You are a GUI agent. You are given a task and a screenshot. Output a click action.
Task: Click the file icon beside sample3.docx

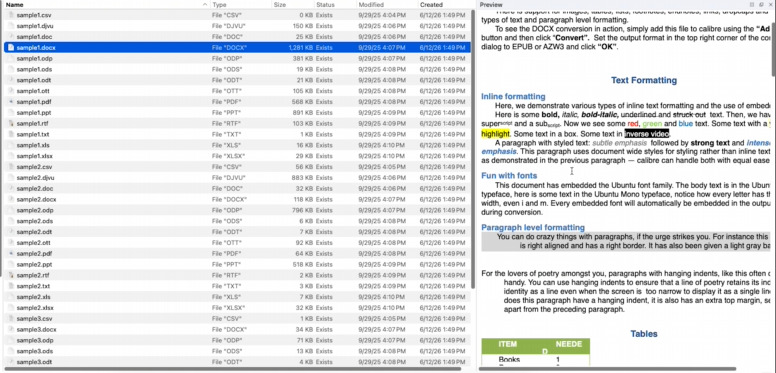pos(11,329)
